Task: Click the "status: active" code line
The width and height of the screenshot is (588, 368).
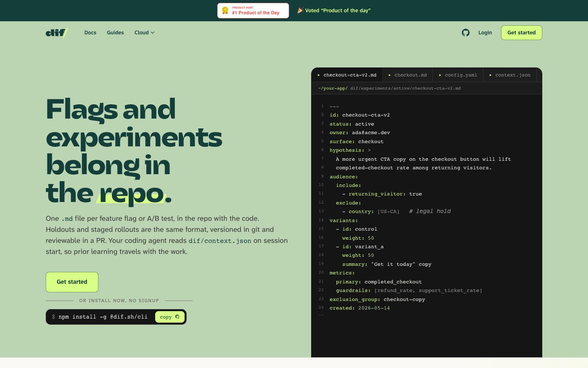Action: (352, 124)
